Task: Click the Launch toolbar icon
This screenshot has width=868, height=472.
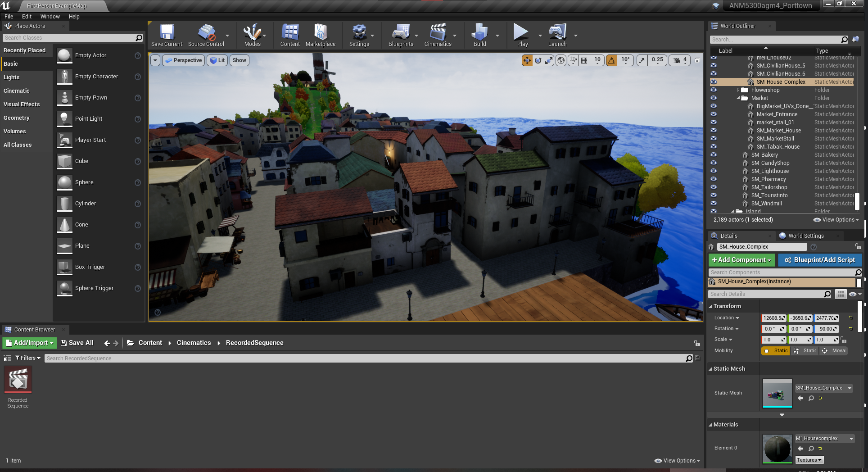Action: (557, 35)
